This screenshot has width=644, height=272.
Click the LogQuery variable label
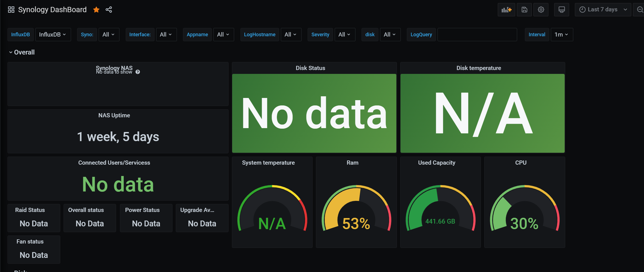pos(421,35)
